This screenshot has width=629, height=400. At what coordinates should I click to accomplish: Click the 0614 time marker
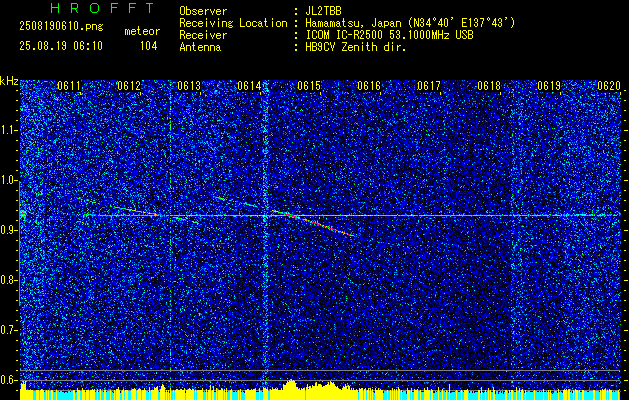tap(249, 86)
